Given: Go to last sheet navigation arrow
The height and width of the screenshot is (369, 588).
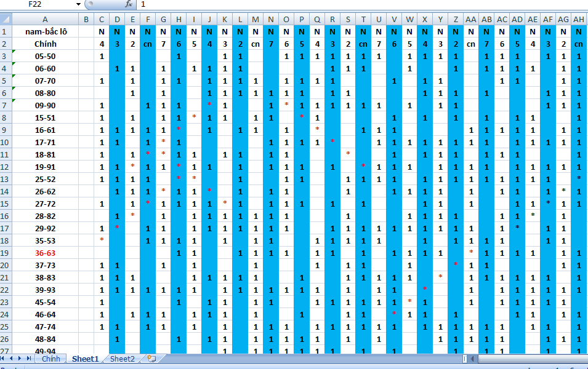Looking at the screenshot, I should [x=29, y=359].
